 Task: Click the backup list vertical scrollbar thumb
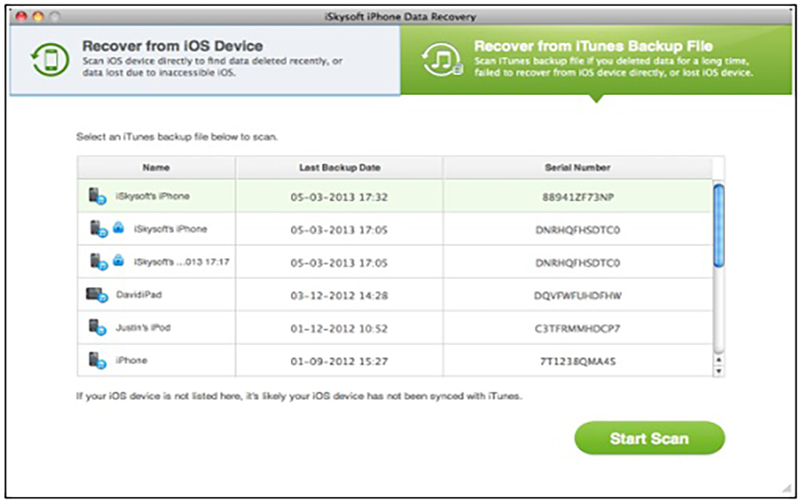tap(718, 226)
